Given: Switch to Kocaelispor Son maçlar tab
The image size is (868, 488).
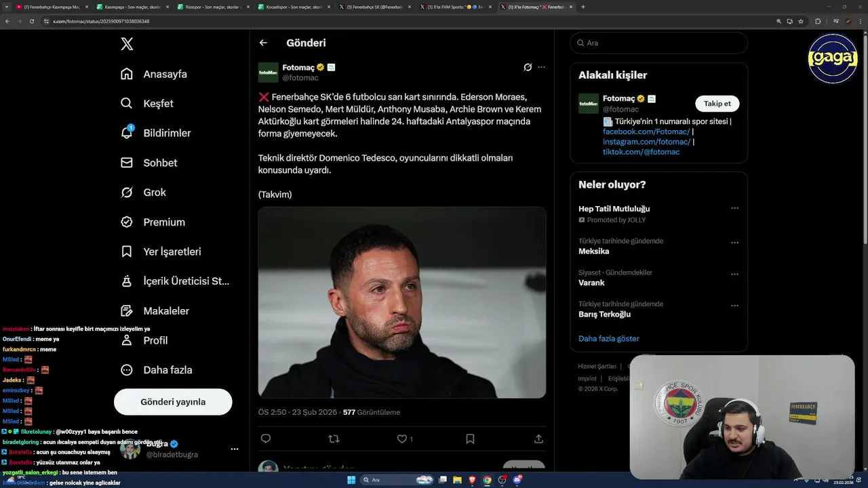Looking at the screenshot, I should [x=294, y=7].
